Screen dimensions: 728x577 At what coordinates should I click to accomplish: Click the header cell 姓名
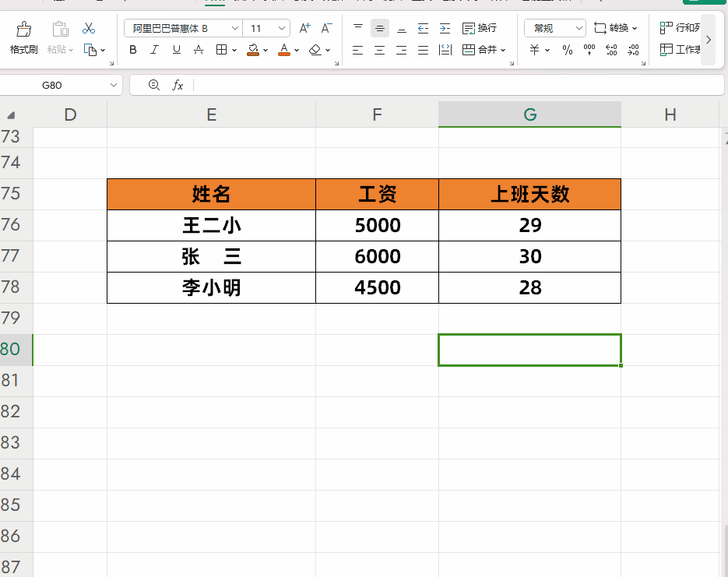[x=211, y=194]
